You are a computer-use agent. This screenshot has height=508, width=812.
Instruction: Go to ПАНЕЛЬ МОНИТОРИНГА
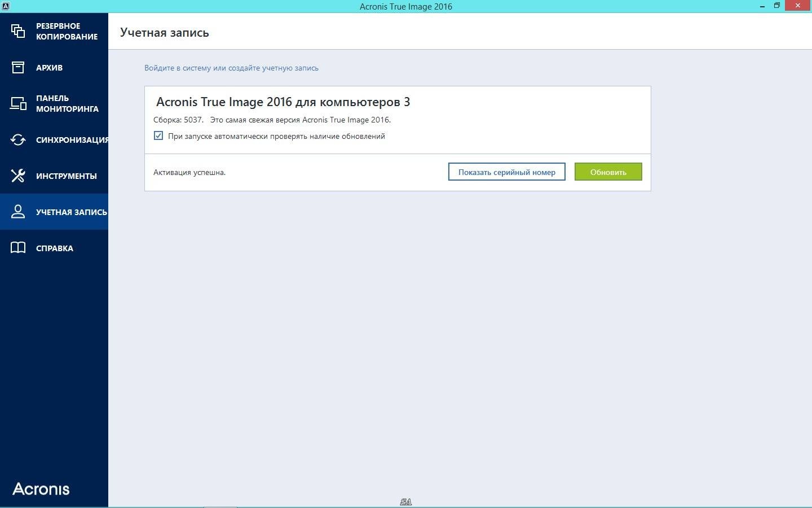point(54,103)
